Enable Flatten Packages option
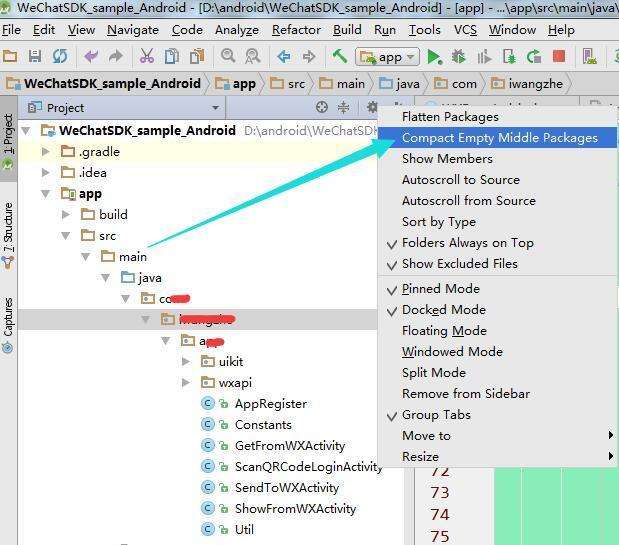 point(497,117)
